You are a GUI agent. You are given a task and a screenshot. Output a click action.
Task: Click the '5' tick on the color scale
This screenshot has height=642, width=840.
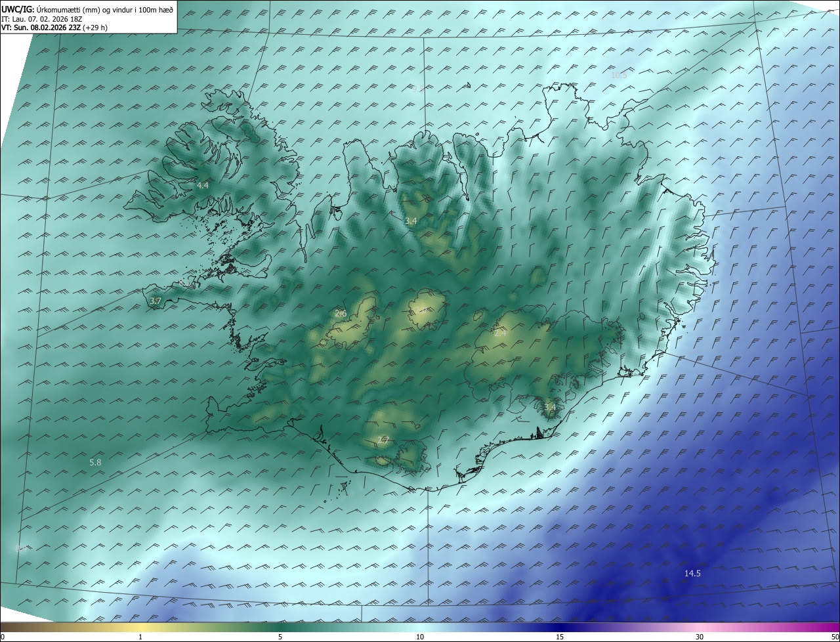280,637
